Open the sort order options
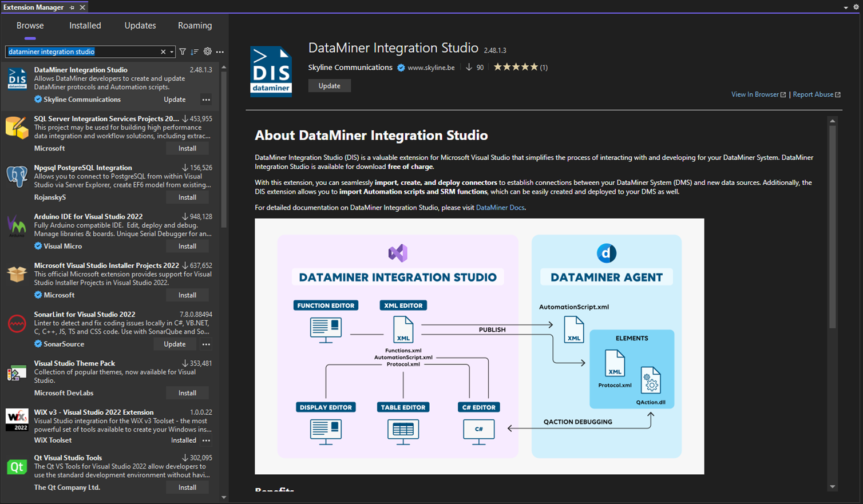The image size is (863, 504). pyautogui.click(x=195, y=52)
